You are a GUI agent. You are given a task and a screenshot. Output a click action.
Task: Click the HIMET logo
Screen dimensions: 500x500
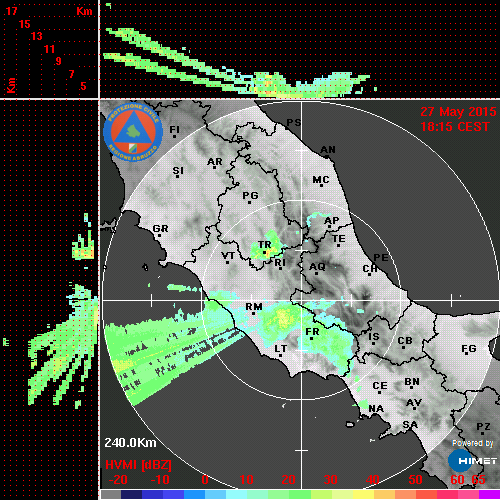pyautogui.click(x=472, y=461)
